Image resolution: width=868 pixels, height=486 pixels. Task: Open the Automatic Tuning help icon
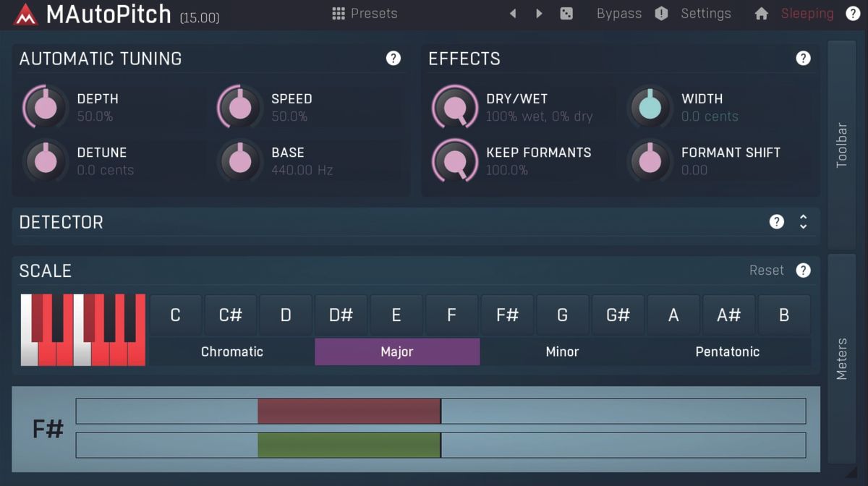point(393,59)
